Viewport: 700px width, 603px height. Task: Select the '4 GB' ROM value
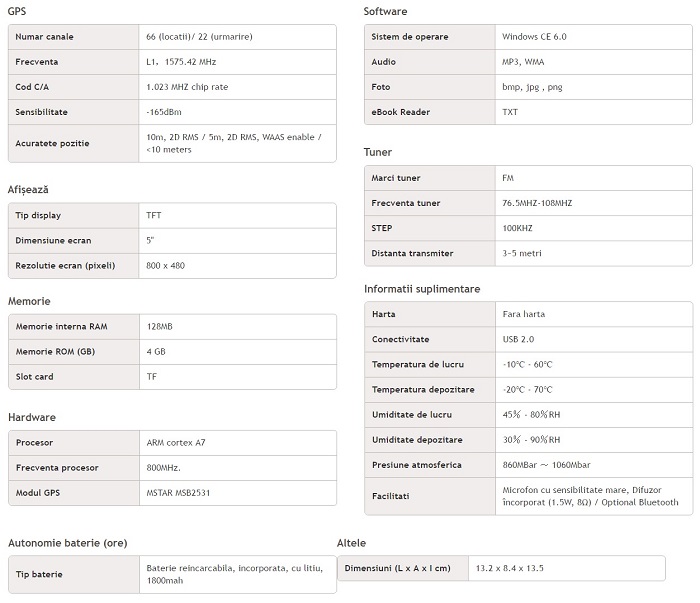(157, 351)
